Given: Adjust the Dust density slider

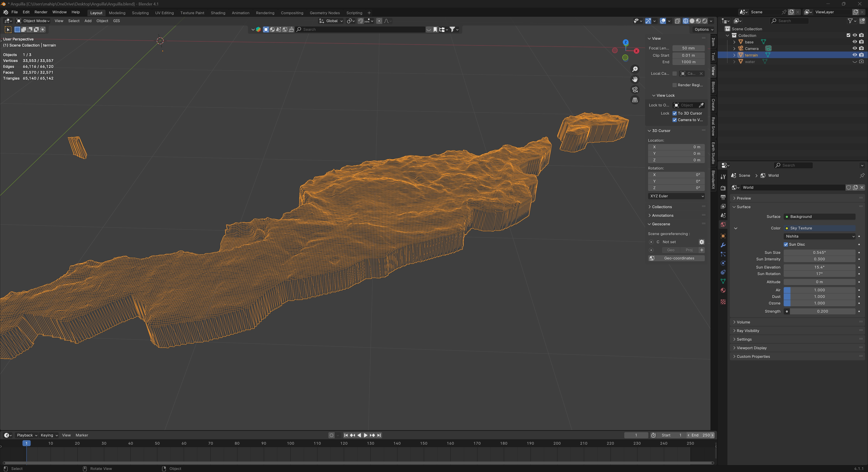Looking at the screenshot, I should point(819,297).
